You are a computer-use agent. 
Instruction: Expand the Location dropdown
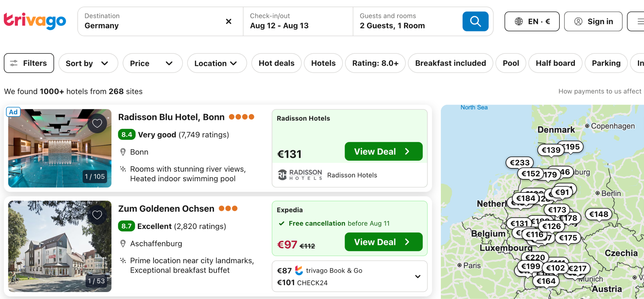(x=217, y=63)
